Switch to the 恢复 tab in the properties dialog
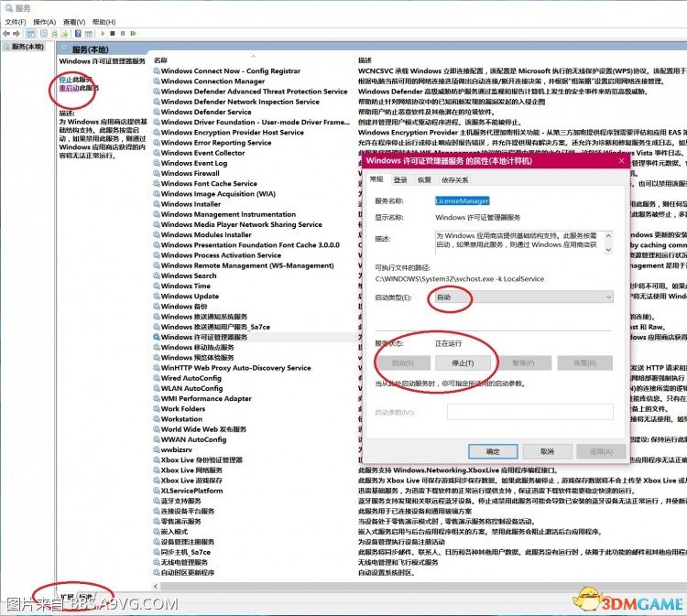This screenshot has height=616, width=687. pos(424,180)
